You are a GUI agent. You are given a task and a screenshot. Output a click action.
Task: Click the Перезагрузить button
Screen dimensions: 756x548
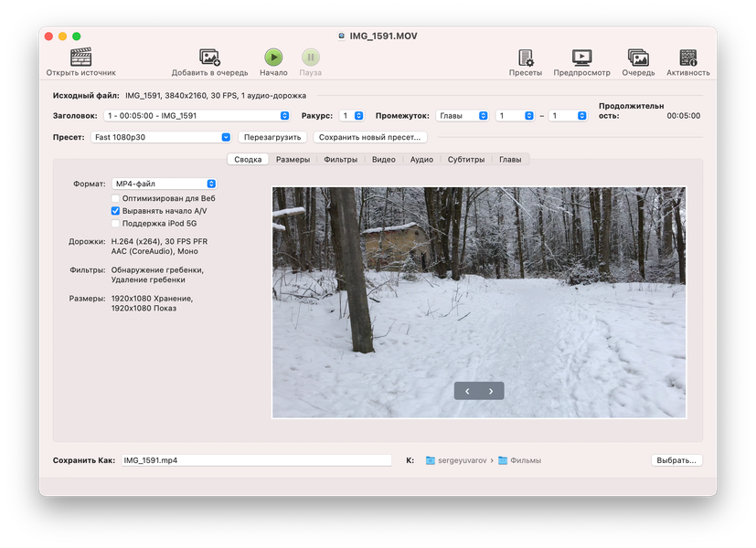click(x=272, y=137)
